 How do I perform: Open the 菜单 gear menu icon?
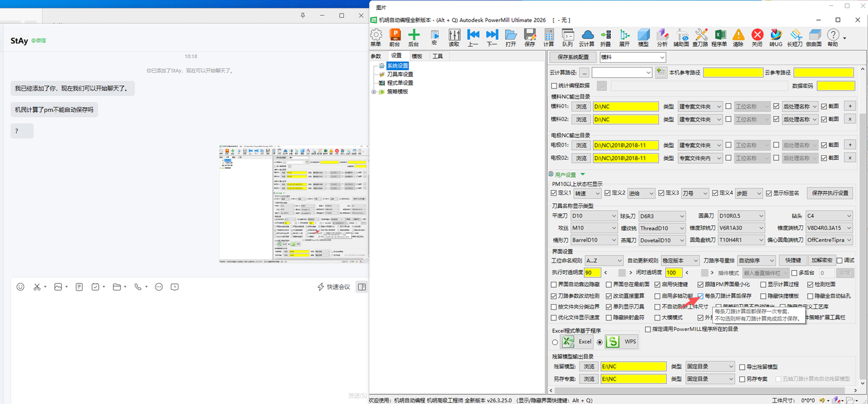click(376, 37)
